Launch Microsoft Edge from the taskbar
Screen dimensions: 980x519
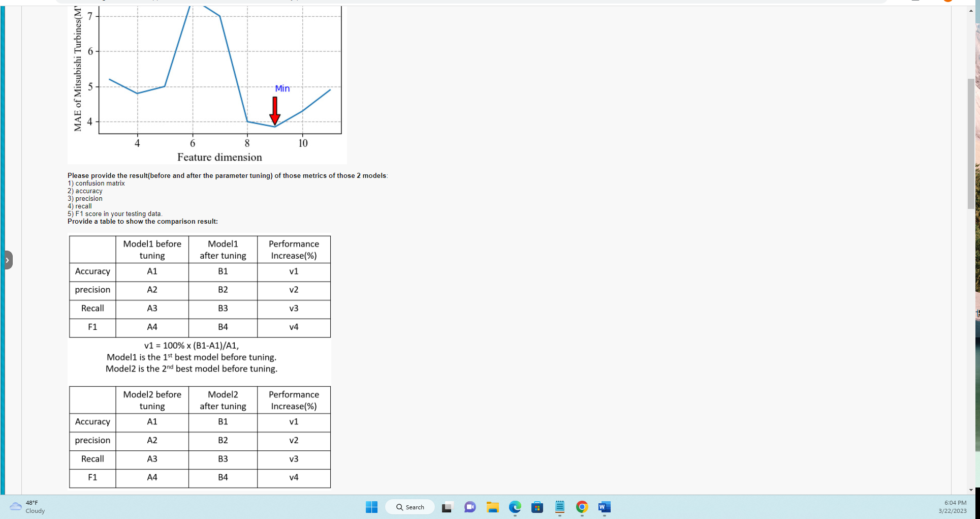click(x=515, y=507)
